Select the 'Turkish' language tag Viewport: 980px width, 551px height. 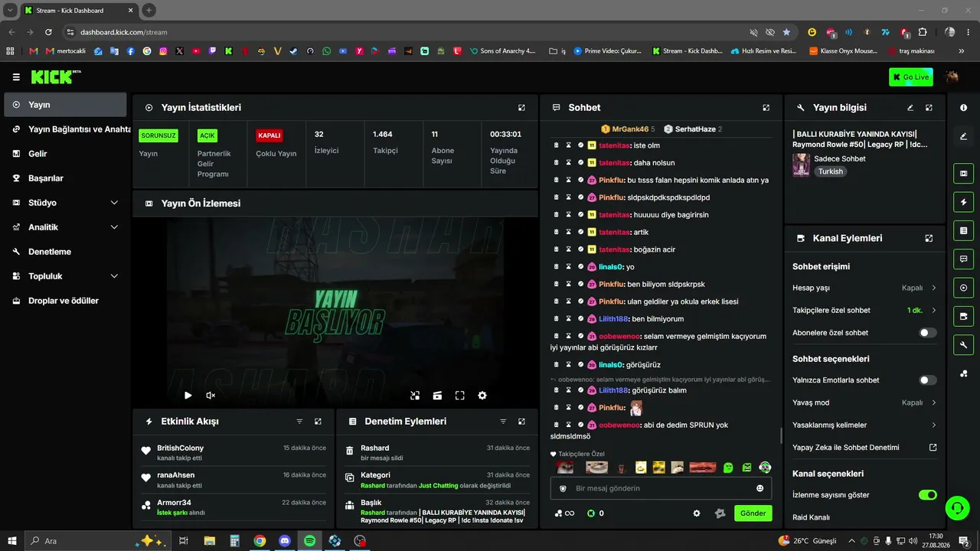pos(831,171)
